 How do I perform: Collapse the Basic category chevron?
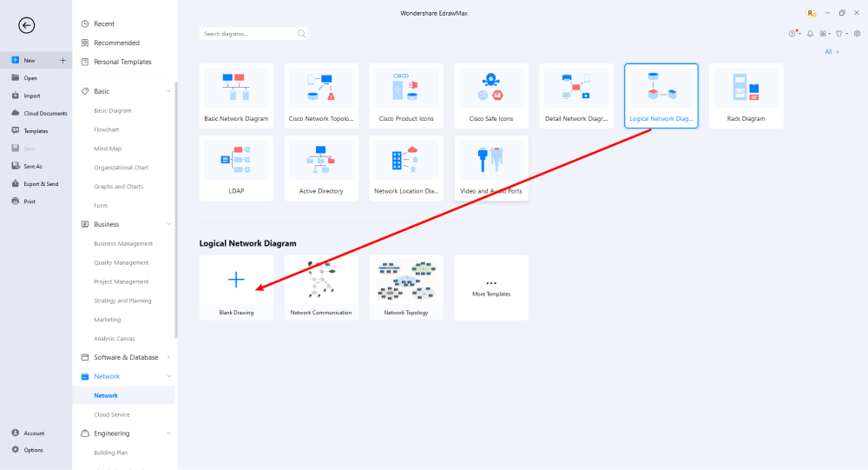(x=168, y=91)
